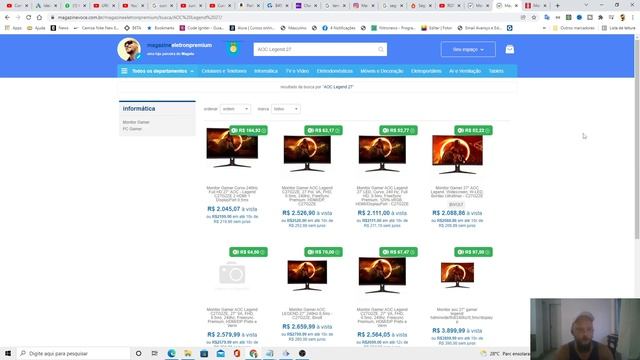Open the 'Lista de leitura' reading list
The width and height of the screenshot is (640, 360).
tap(618, 28)
